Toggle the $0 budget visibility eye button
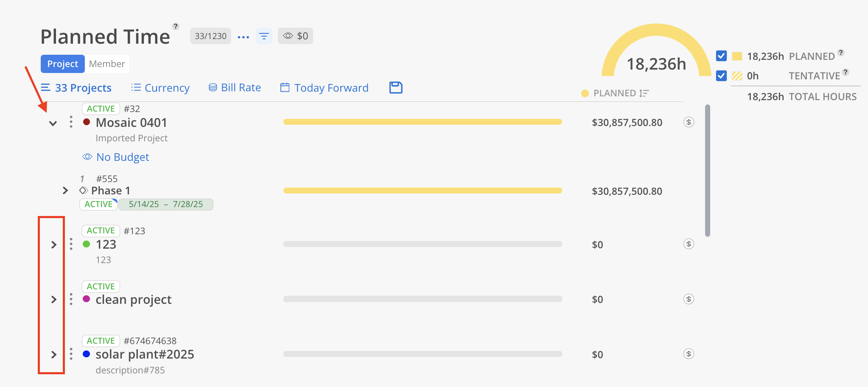 [x=295, y=36]
